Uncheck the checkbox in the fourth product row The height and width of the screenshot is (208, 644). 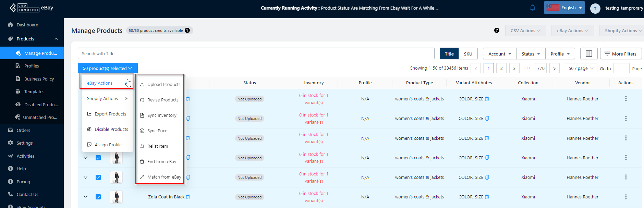click(98, 158)
